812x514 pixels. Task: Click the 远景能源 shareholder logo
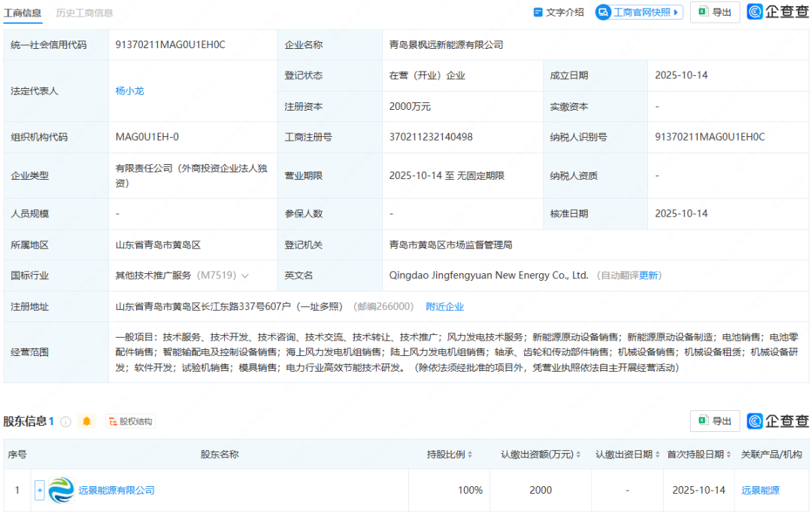pos(61,490)
